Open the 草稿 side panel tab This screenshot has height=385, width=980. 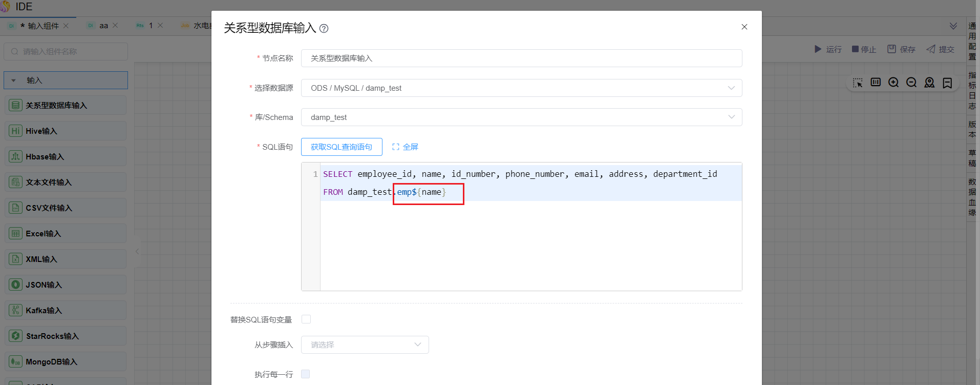click(972, 158)
